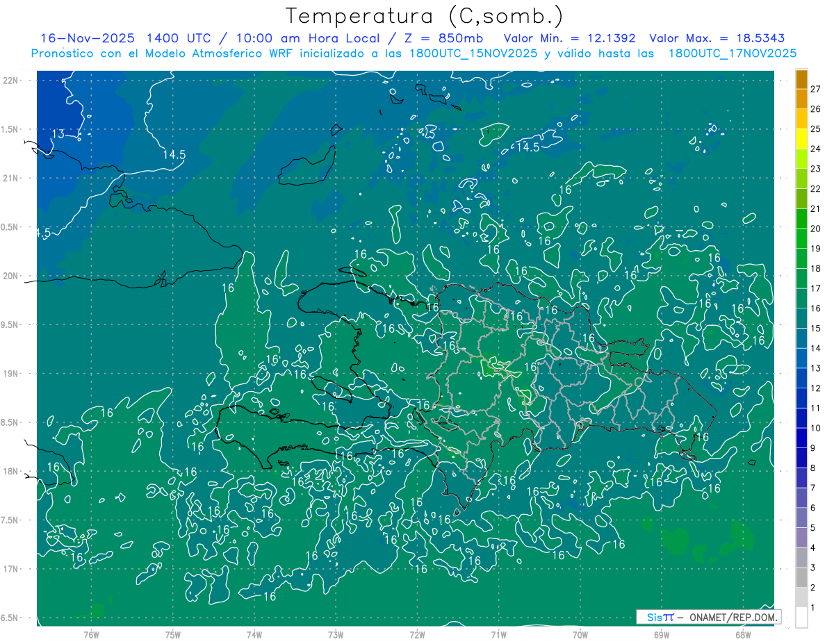Click latitude axis label "20N"
Image resolution: width=834 pixels, height=644 pixels.
coord(11,276)
